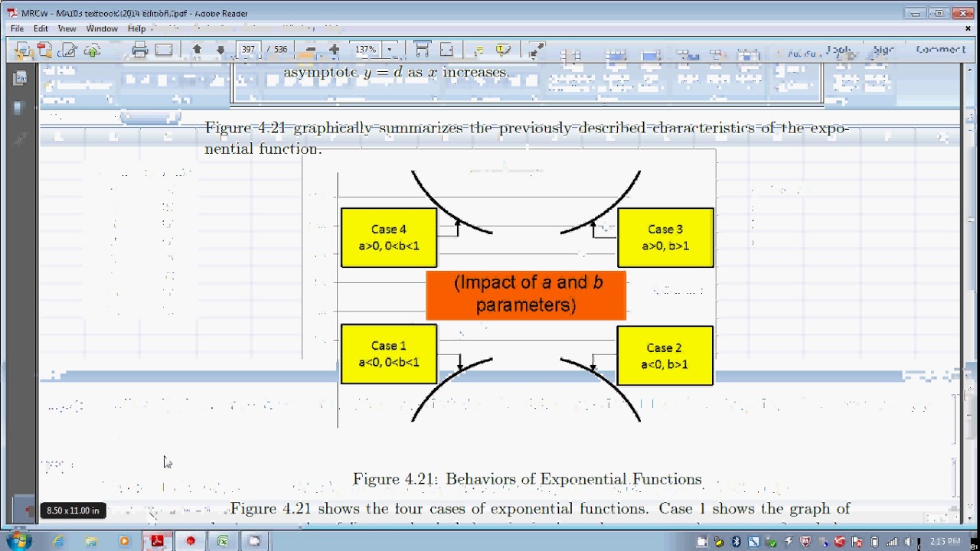Click the Read mode expand icon
The height and width of the screenshot is (551, 980).
(x=536, y=50)
